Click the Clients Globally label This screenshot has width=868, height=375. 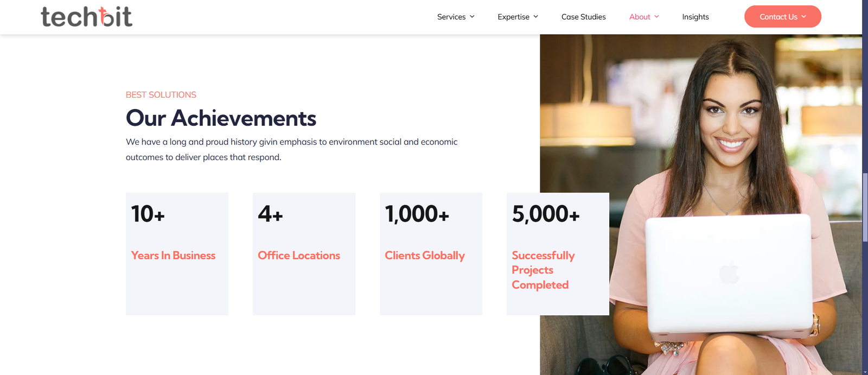pyautogui.click(x=425, y=256)
